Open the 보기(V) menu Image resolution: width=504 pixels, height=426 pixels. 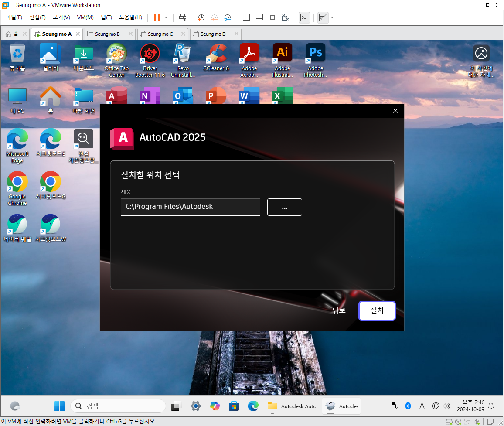click(x=61, y=17)
